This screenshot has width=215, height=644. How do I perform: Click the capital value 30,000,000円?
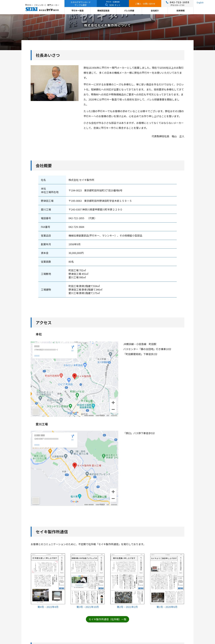pos(76,253)
